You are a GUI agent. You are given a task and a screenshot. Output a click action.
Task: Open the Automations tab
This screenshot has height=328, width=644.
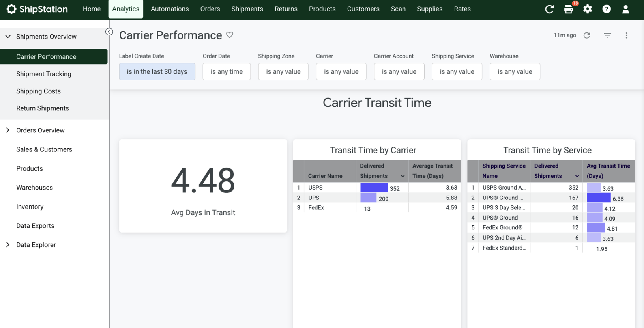click(170, 9)
